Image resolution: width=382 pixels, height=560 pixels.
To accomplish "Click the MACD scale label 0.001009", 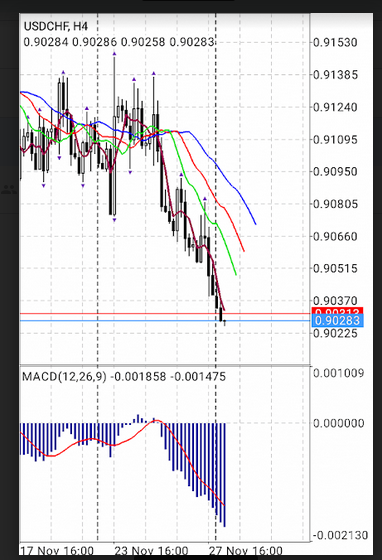I will coord(338,373).
